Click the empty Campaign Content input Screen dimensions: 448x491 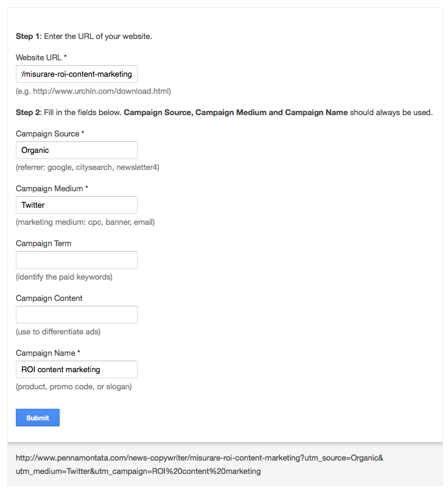coord(76,314)
